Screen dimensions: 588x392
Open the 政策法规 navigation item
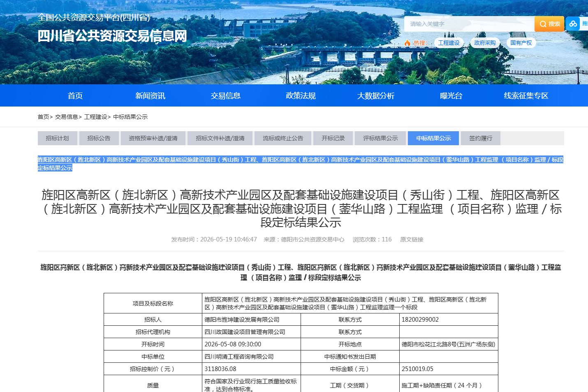point(301,95)
